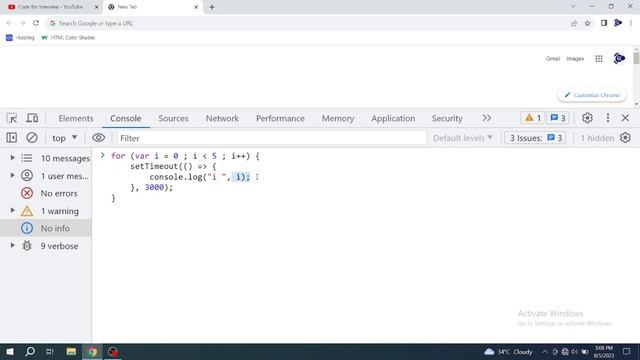Go back with the back arrow

coord(9,23)
